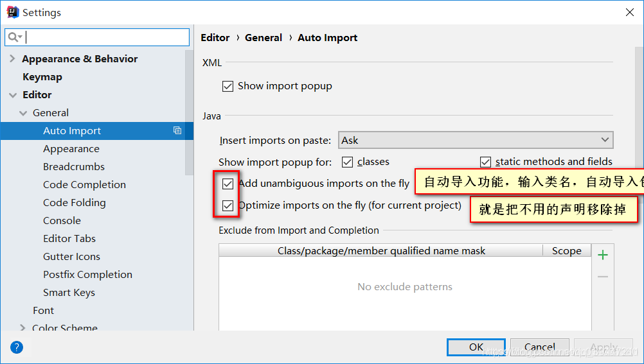Viewport: 644px width, 364px height.
Task: Toggle static methods and fields checkbox
Action: [x=485, y=162]
